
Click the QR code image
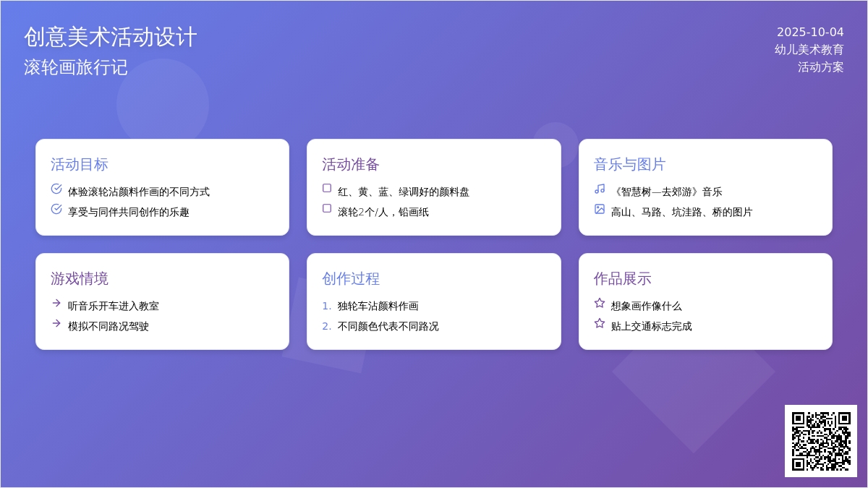click(821, 441)
